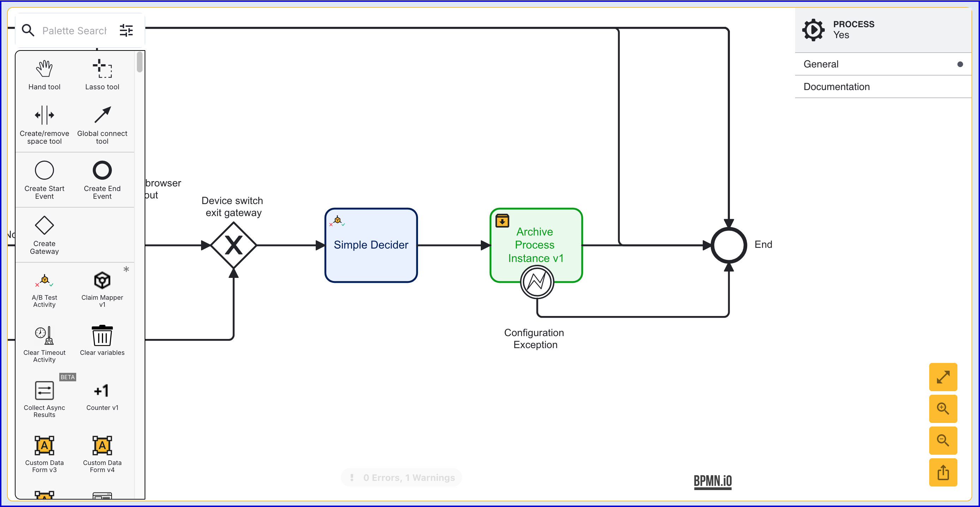Choose Custom Data Form v4 entry

pos(102,454)
